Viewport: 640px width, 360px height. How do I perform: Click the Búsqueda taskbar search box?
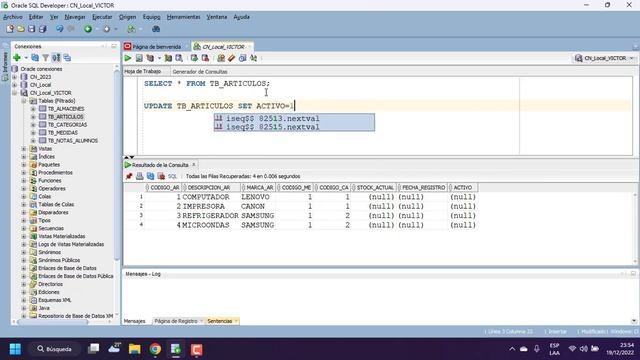point(54,349)
